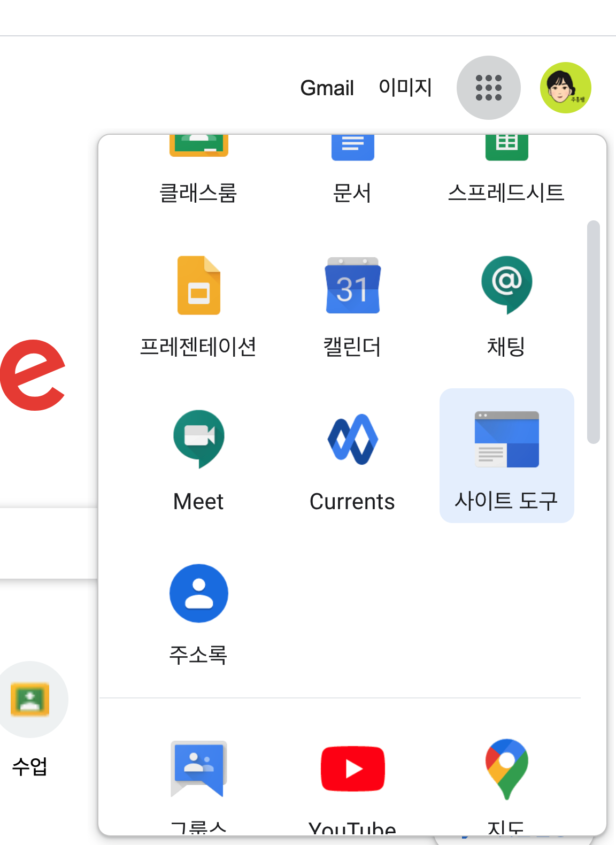Open Gmail link

[x=327, y=88]
